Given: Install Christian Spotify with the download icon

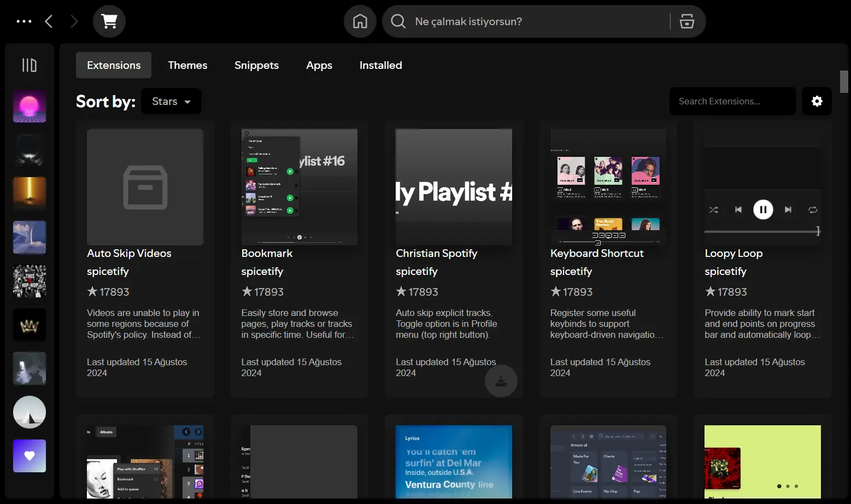Looking at the screenshot, I should tap(501, 381).
